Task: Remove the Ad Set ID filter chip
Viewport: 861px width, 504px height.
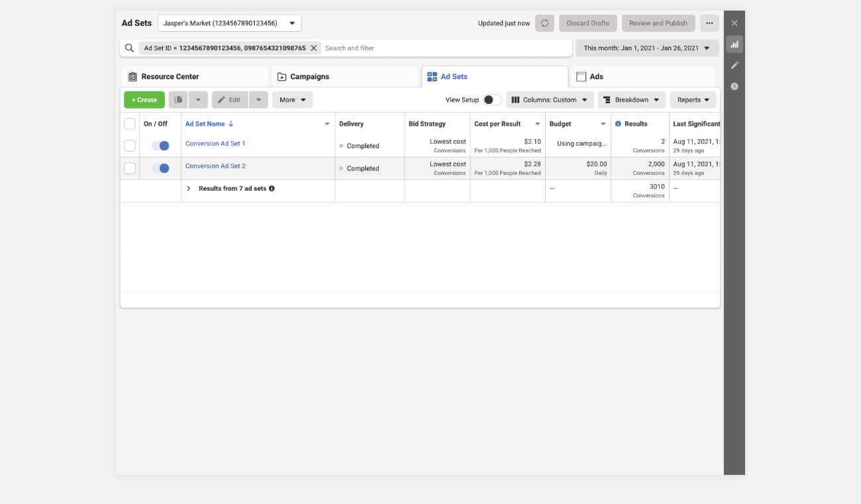Action: pos(314,48)
